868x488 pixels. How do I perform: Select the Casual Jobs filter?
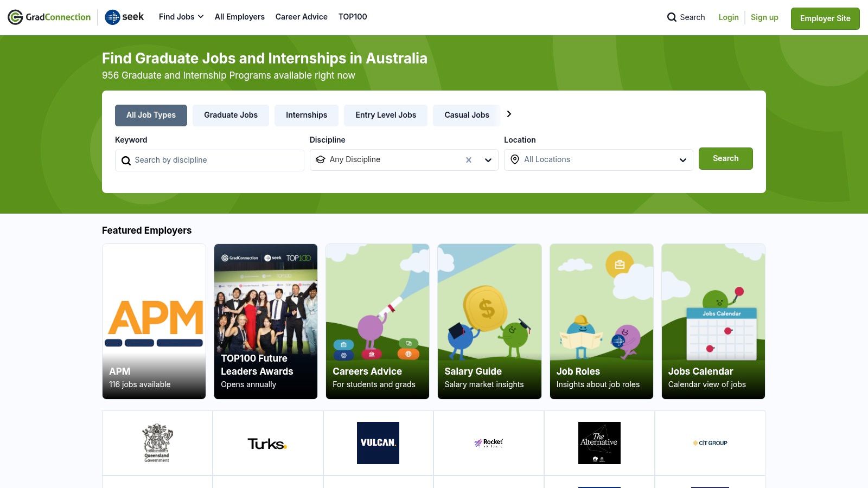(x=466, y=115)
